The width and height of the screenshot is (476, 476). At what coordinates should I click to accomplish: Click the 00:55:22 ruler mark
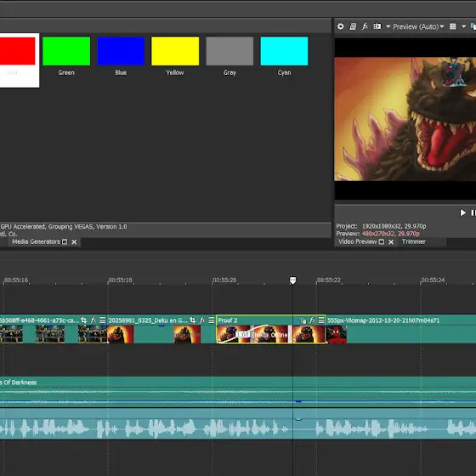coord(328,280)
